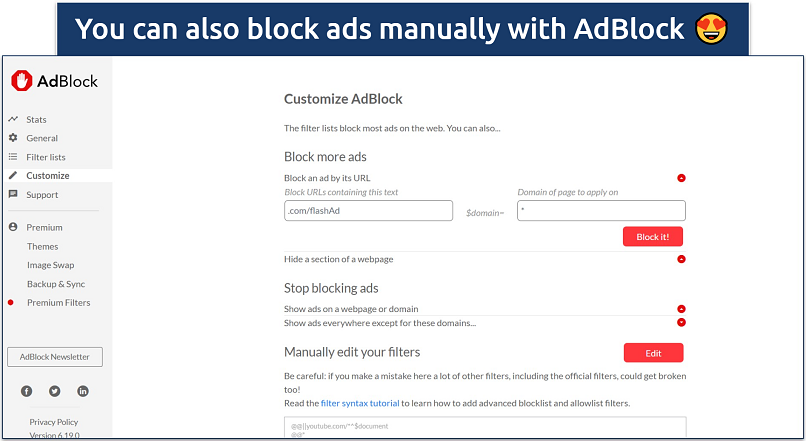
Task: Click the General gear icon
Action: [x=13, y=138]
